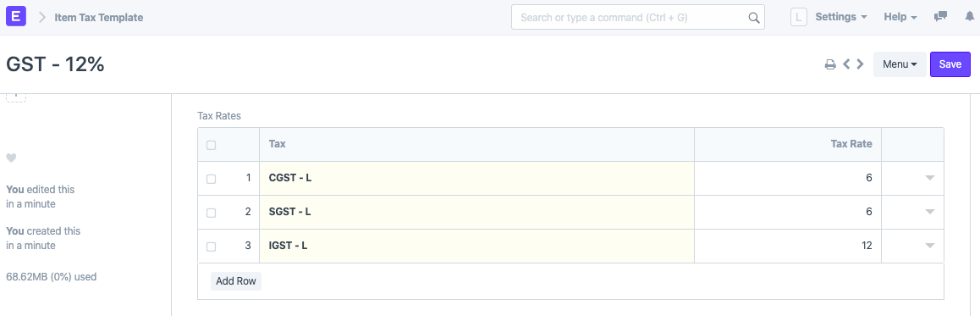This screenshot has width=980, height=316.
Task: Open the Settings menu
Action: [x=841, y=17]
